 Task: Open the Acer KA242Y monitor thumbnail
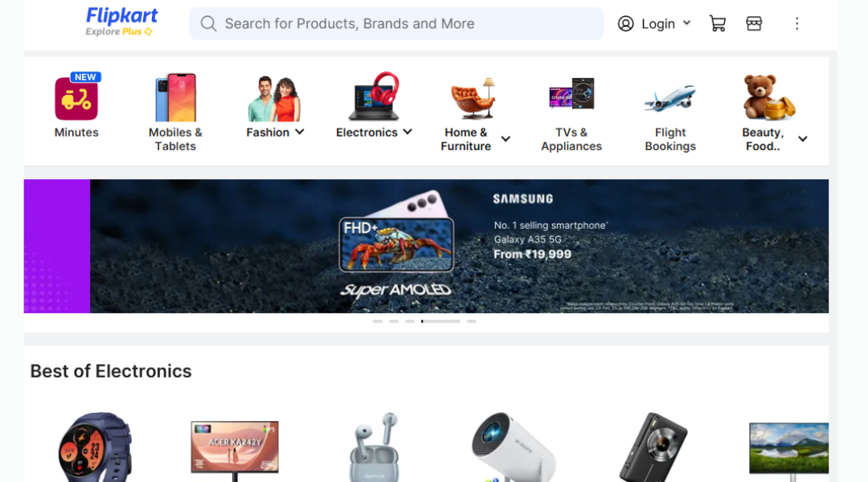(x=235, y=449)
